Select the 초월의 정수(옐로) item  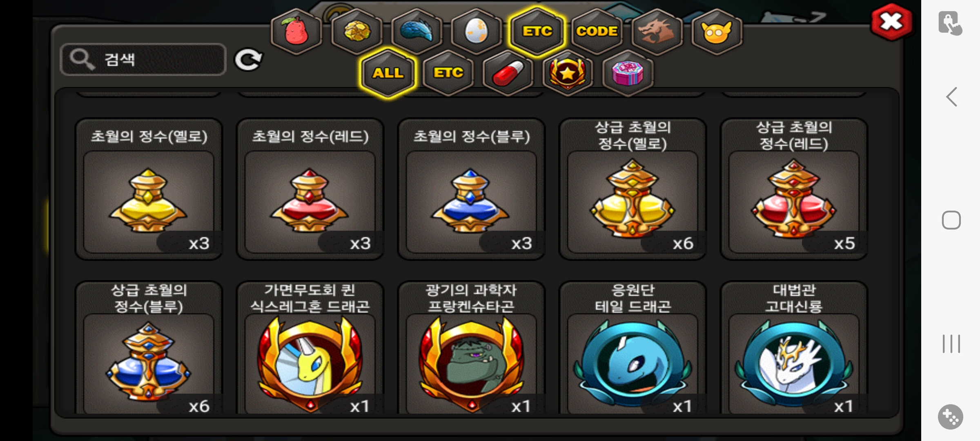149,189
